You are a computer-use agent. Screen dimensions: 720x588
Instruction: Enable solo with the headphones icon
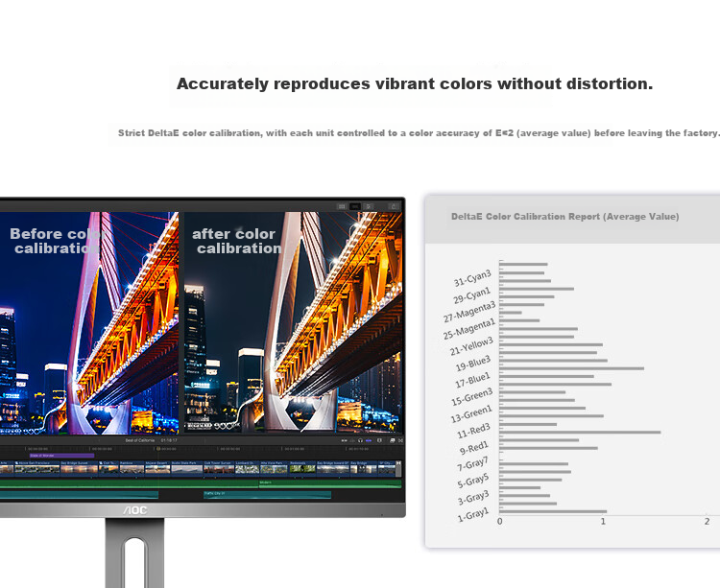(360, 440)
